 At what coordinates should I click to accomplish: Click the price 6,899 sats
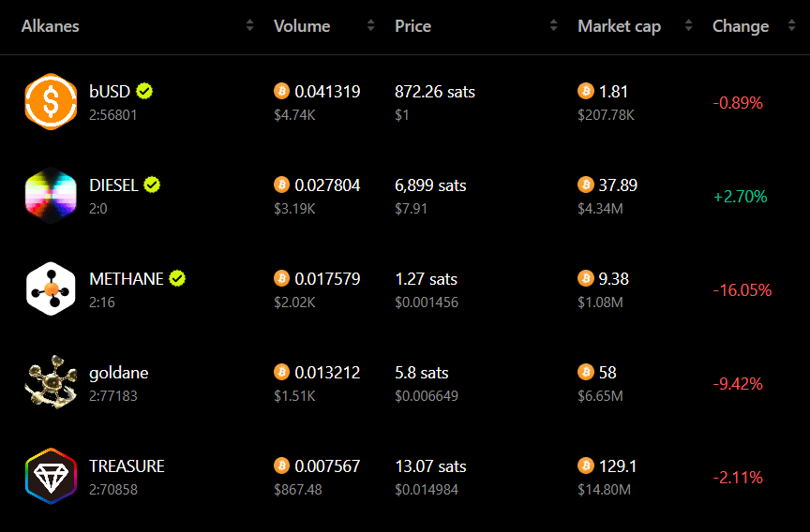[430, 185]
